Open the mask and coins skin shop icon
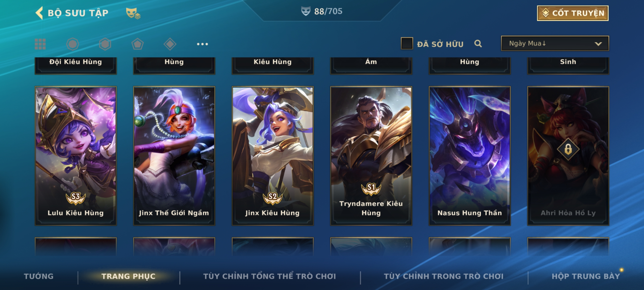 click(x=133, y=13)
